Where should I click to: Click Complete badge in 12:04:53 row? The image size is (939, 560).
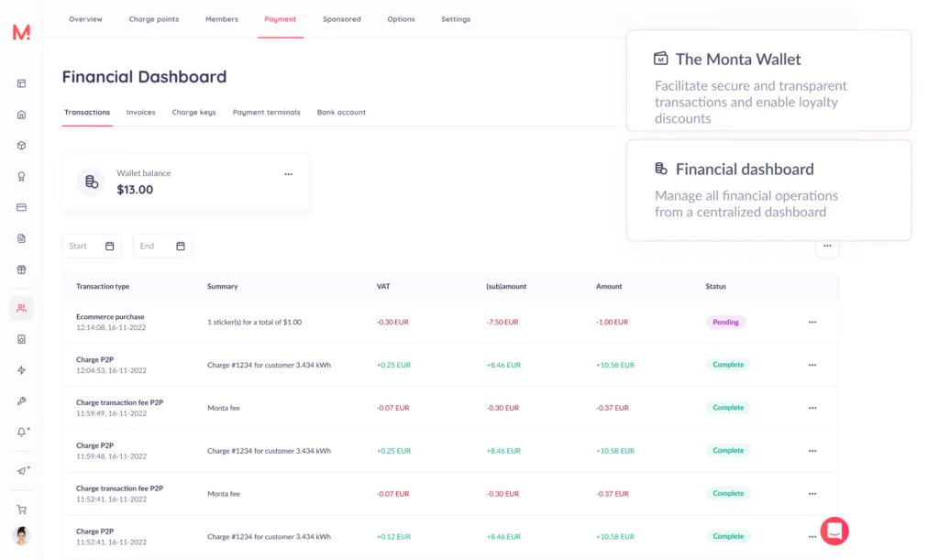click(x=727, y=365)
